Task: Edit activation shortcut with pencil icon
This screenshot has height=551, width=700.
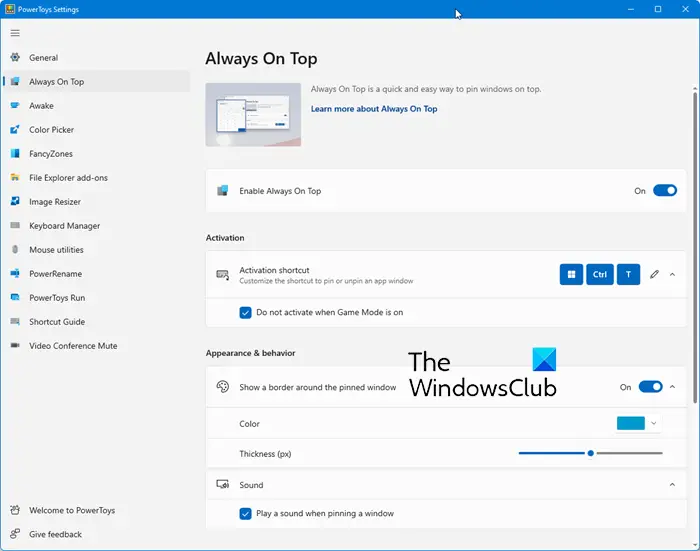Action: [x=654, y=274]
